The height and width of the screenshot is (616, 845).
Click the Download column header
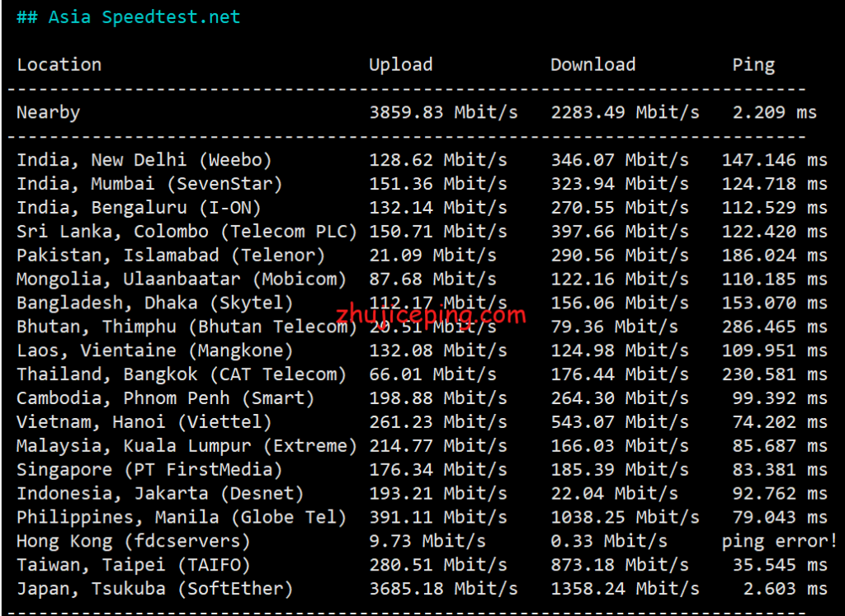(x=592, y=64)
